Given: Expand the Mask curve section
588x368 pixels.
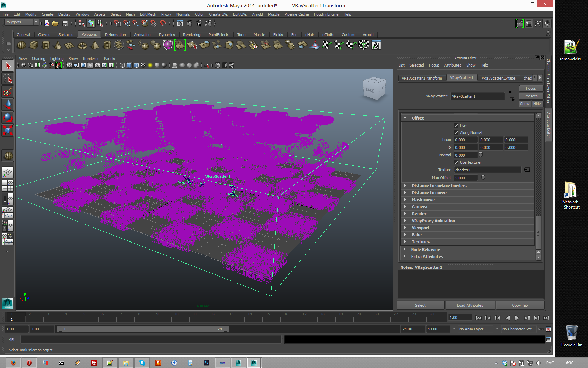Looking at the screenshot, I should point(468,200).
